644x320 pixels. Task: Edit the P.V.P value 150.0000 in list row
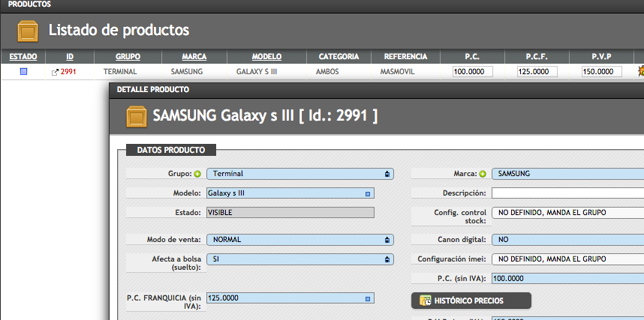pyautogui.click(x=602, y=72)
